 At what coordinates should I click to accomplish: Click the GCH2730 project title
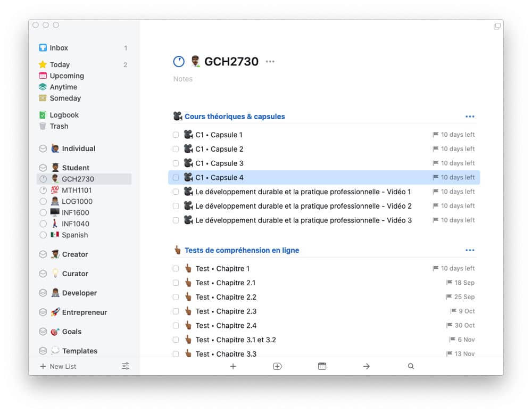coord(231,61)
